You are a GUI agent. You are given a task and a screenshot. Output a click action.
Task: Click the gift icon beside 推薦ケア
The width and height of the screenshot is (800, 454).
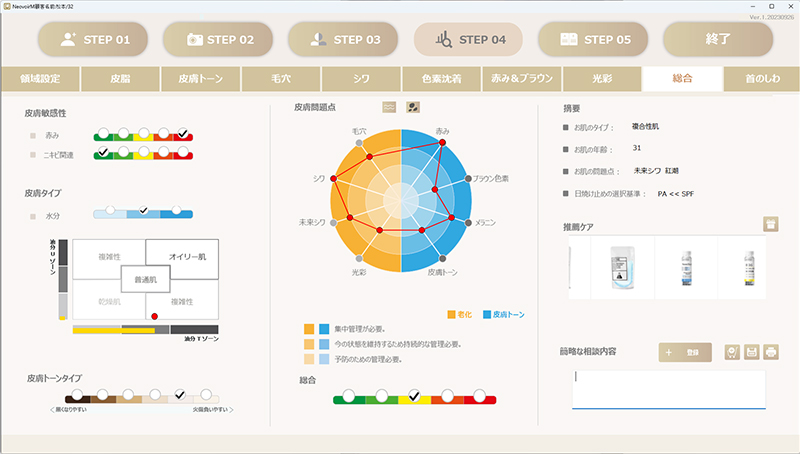tap(770, 224)
